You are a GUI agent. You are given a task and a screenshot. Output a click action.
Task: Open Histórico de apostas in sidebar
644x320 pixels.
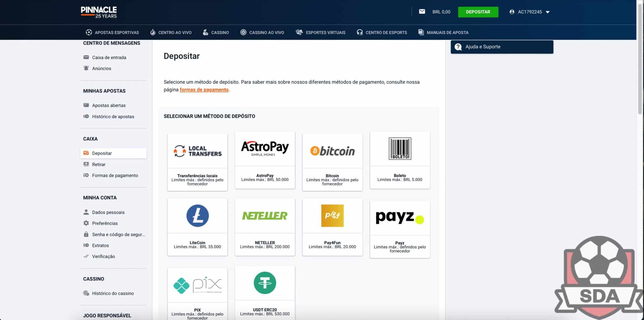(x=113, y=117)
